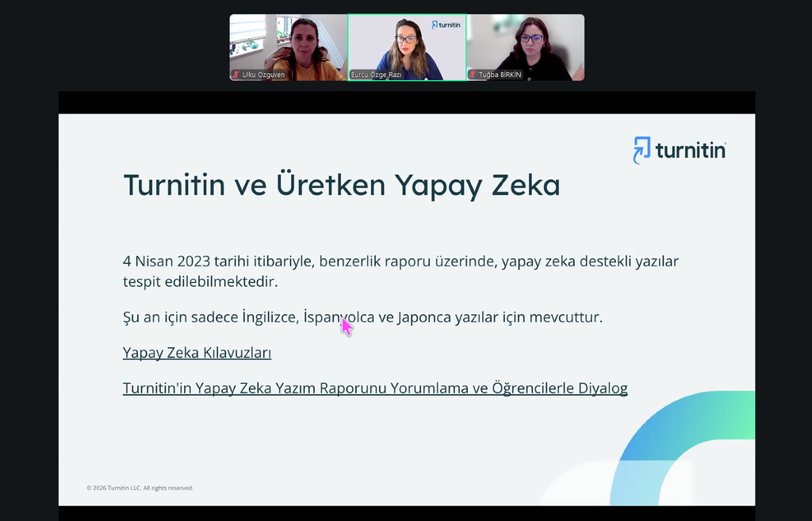The width and height of the screenshot is (812, 521).
Task: Click the Turnitin logo in Burcu's video background
Action: click(x=446, y=25)
